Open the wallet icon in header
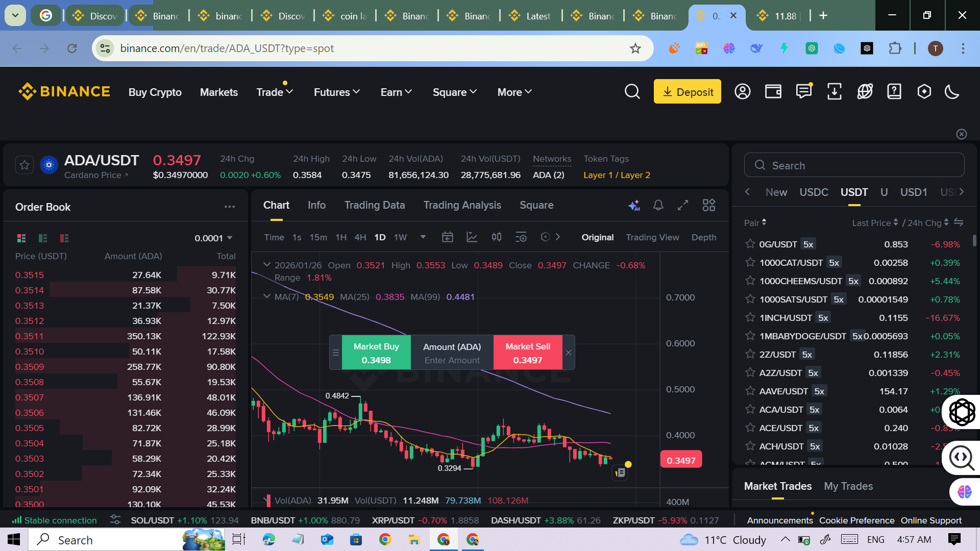The height and width of the screenshot is (551, 980). tap(773, 92)
